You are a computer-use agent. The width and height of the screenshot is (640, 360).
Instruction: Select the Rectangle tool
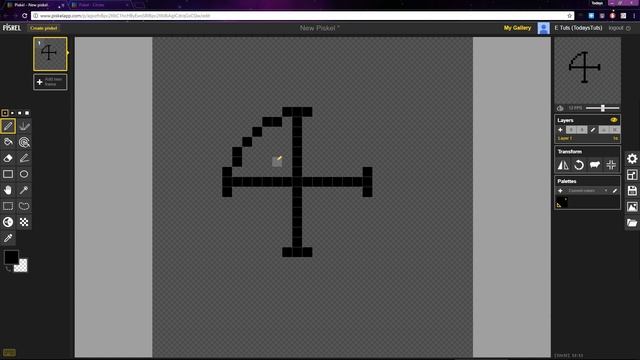click(x=8, y=174)
